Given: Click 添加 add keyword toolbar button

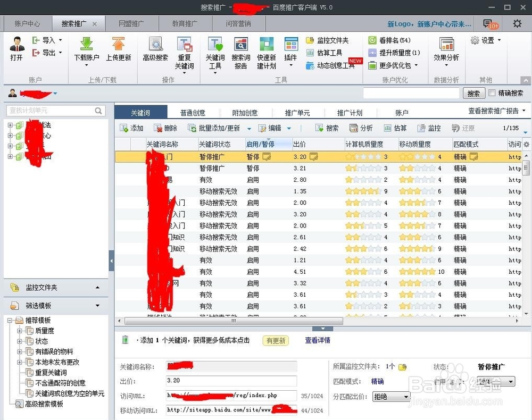Looking at the screenshot, I should [131, 128].
